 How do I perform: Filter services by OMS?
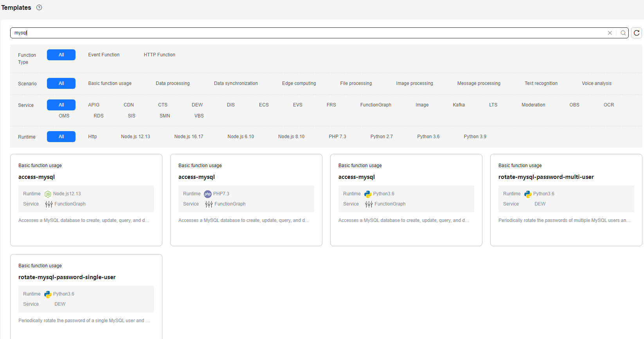64,116
